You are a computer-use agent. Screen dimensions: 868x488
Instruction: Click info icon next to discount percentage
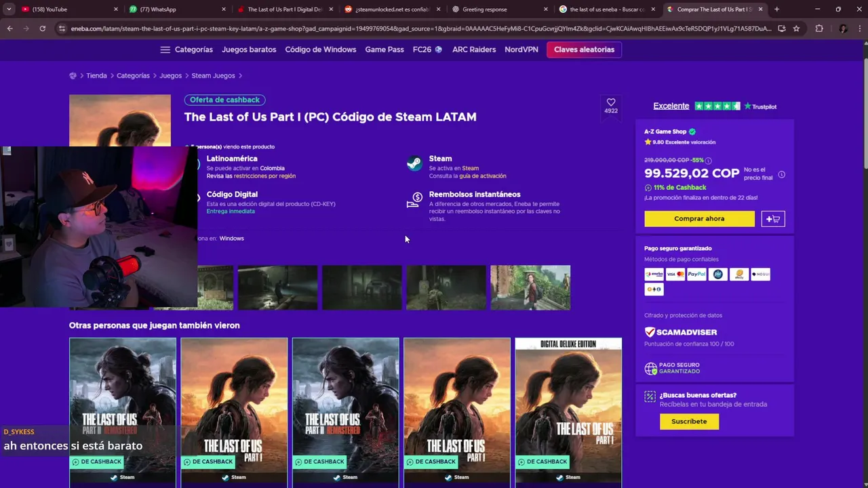pyautogui.click(x=709, y=161)
